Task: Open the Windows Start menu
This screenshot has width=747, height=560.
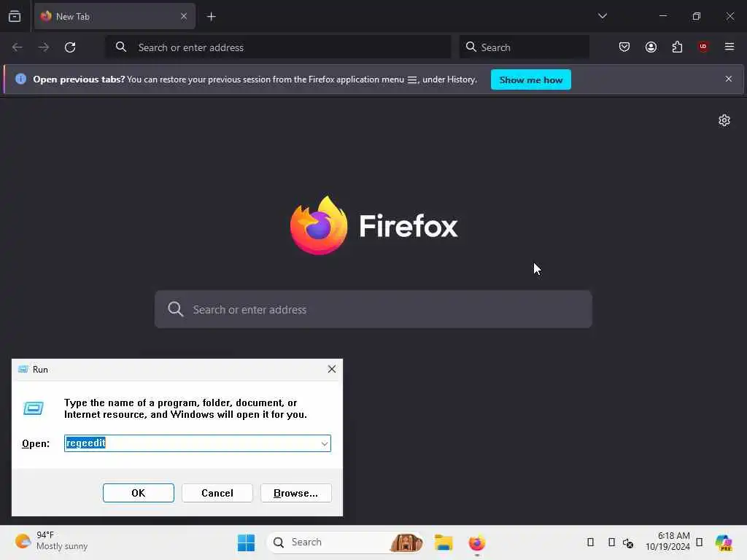Action: coord(247,542)
